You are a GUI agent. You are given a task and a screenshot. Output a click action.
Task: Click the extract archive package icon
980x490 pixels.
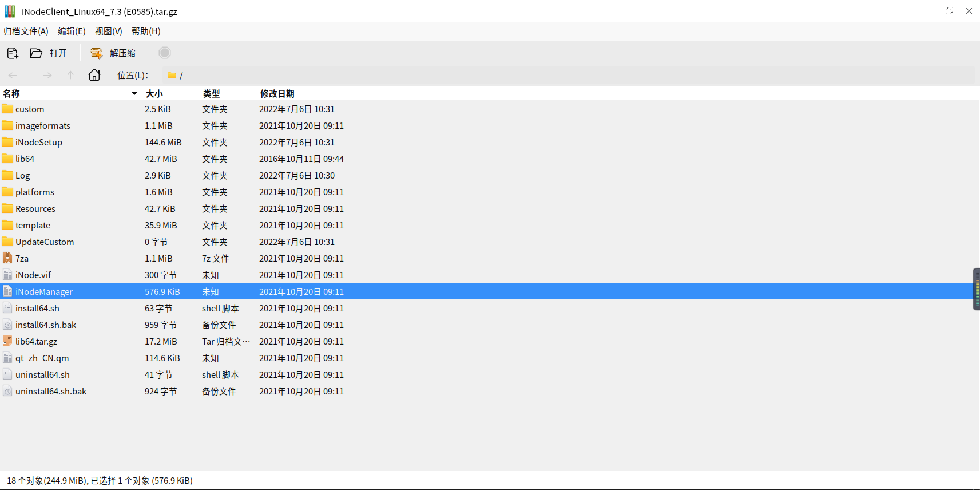pyautogui.click(x=96, y=53)
